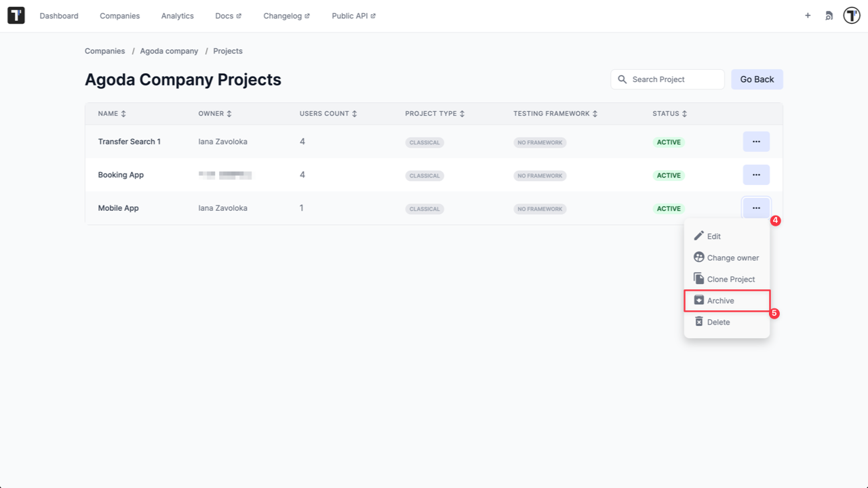
Task: Click the T logo in the navbar
Action: click(16, 15)
